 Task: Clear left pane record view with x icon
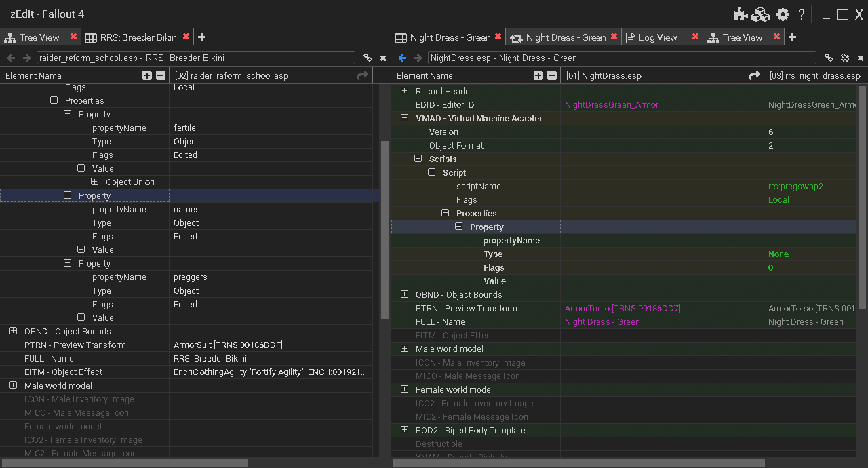383,58
